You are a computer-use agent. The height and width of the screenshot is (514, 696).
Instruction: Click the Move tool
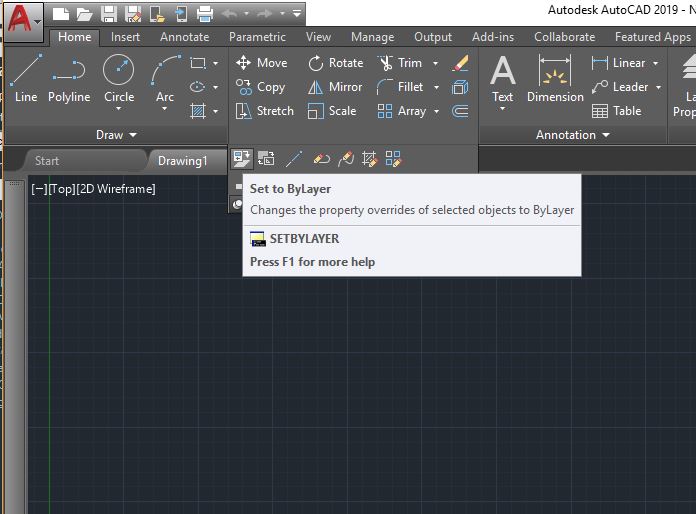pyautogui.click(x=262, y=63)
